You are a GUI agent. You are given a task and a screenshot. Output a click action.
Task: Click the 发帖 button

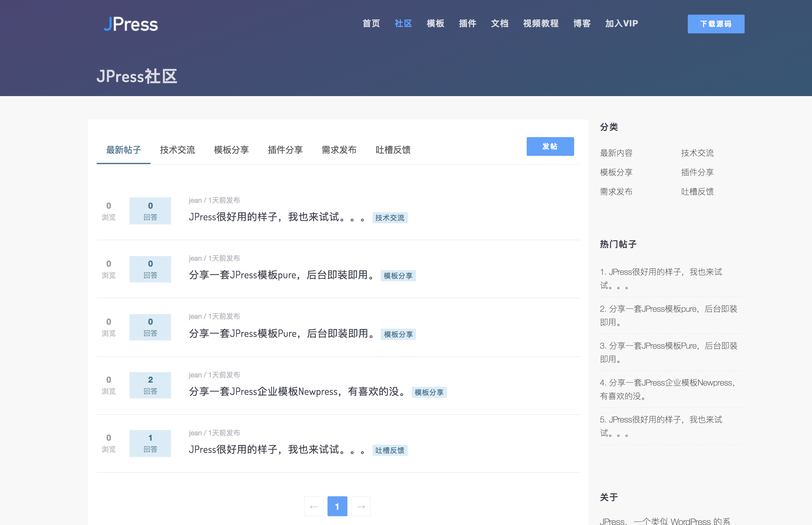click(550, 146)
